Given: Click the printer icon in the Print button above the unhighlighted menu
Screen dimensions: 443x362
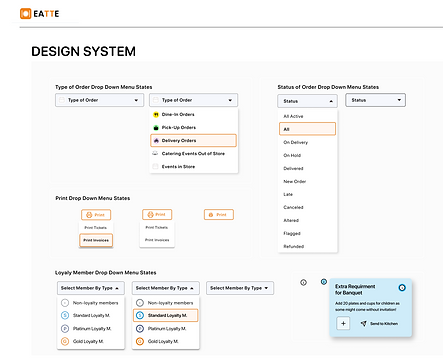Looking at the screenshot, I should coord(150,214).
